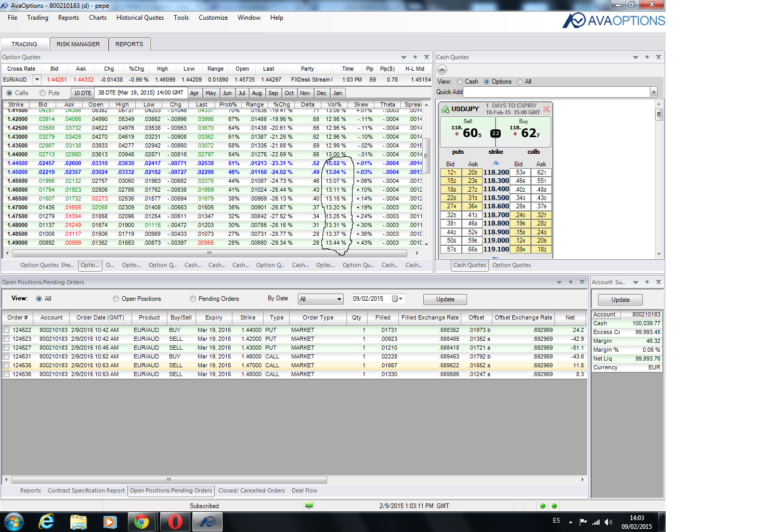Pin the Cash Quotes panel
Viewport: 780px width, 532px height.
(x=647, y=57)
